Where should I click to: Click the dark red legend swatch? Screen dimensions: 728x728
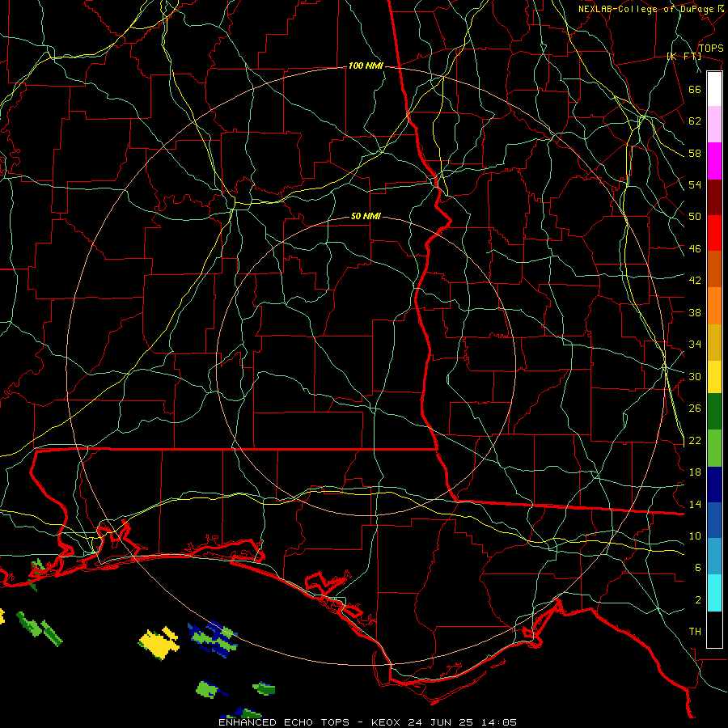pos(714,197)
